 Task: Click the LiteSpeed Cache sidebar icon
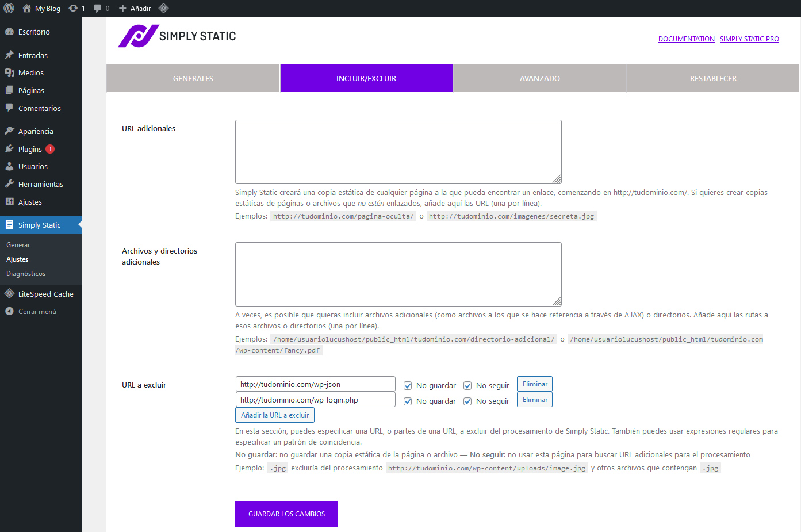click(x=9, y=294)
